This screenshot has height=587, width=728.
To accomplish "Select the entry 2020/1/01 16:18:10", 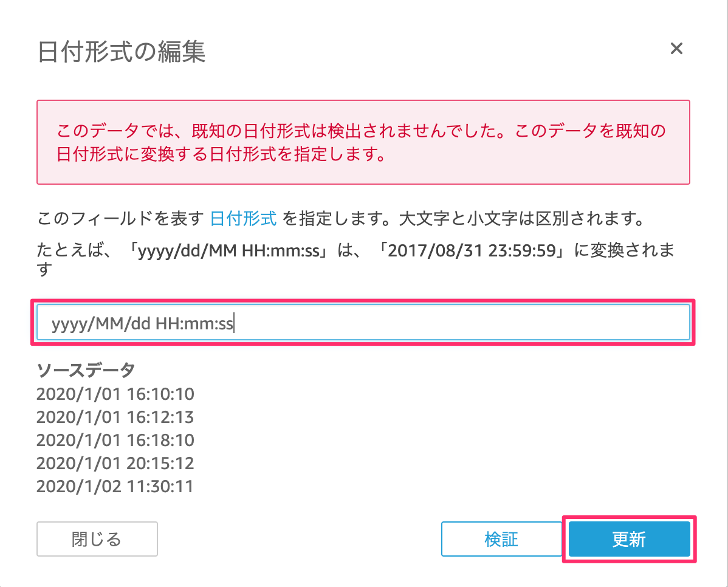I will [x=115, y=441].
